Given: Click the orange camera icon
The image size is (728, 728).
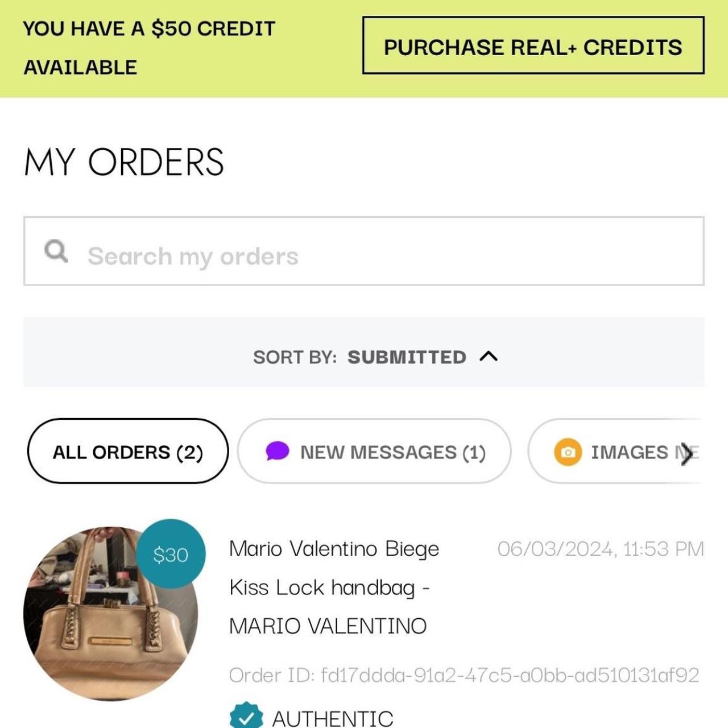Looking at the screenshot, I should pos(568,452).
